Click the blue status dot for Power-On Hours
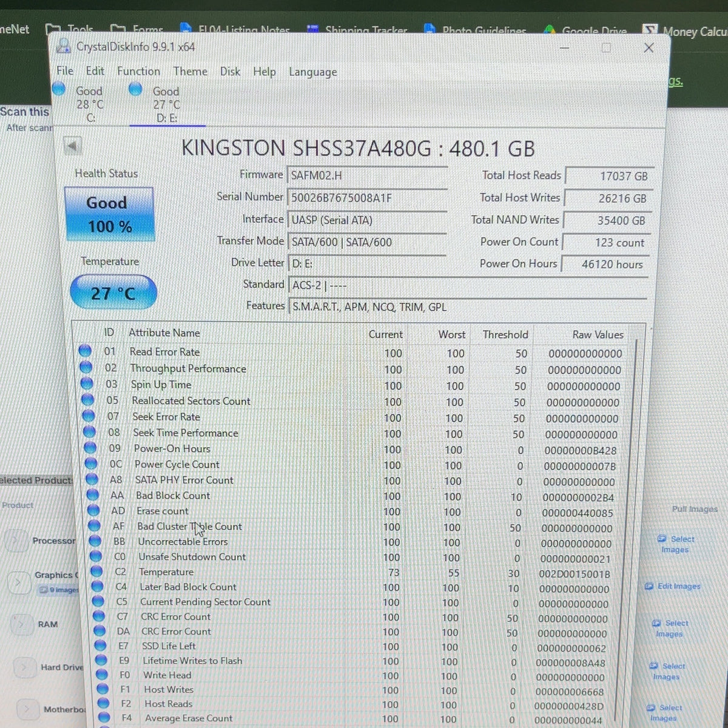The image size is (728, 728). [90, 448]
